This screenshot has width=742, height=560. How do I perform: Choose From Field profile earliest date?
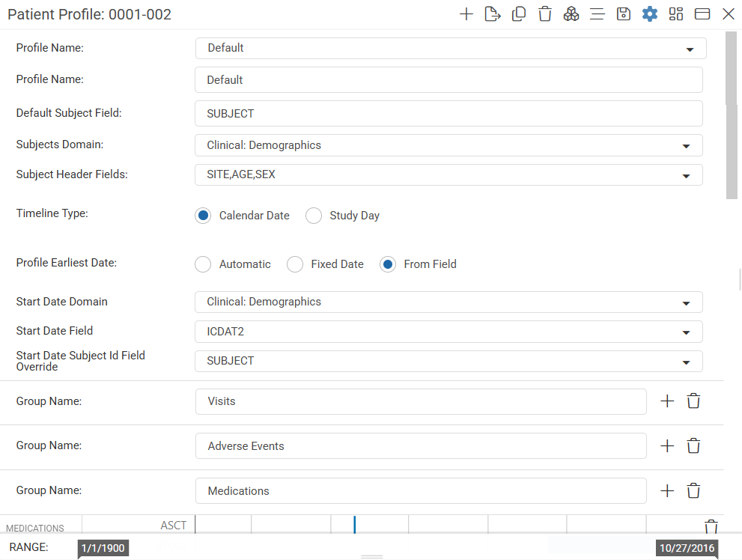coord(388,264)
